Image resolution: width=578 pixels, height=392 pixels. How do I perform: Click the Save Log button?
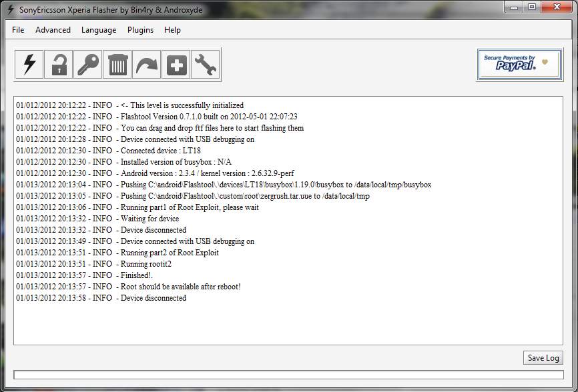click(x=543, y=358)
